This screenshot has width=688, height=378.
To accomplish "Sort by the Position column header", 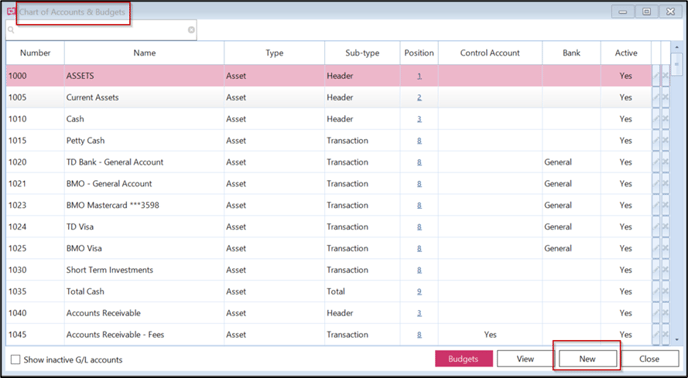I will tap(419, 53).
